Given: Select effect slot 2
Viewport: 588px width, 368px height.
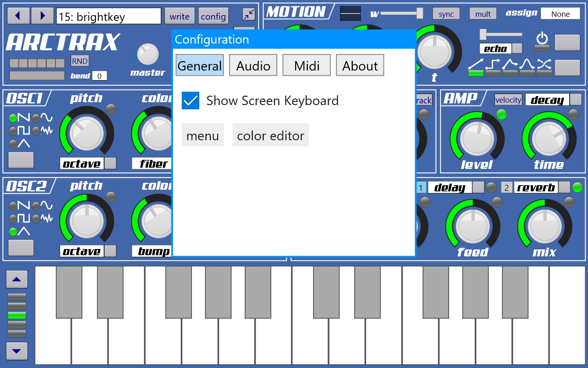Looking at the screenshot, I should tap(506, 188).
